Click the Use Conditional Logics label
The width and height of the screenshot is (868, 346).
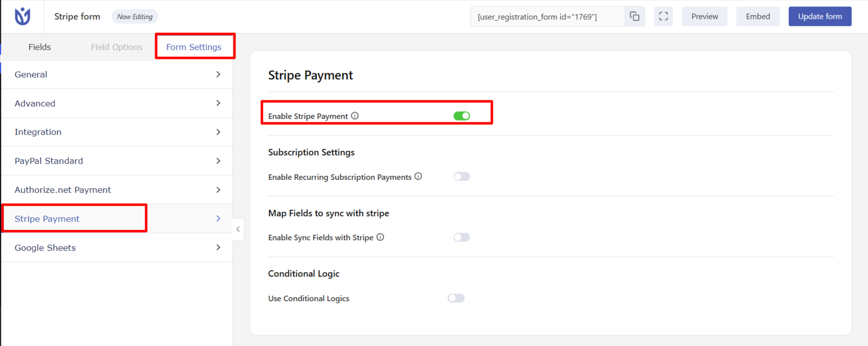pos(308,299)
